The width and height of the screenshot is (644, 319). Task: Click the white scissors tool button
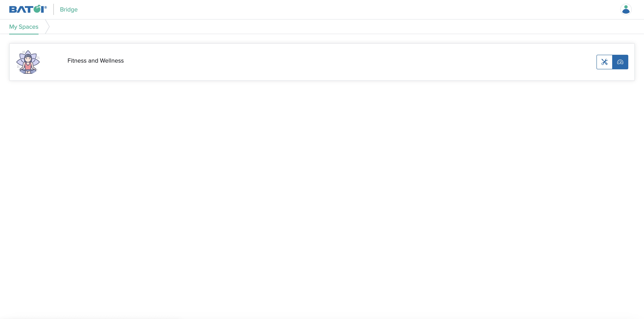click(604, 62)
